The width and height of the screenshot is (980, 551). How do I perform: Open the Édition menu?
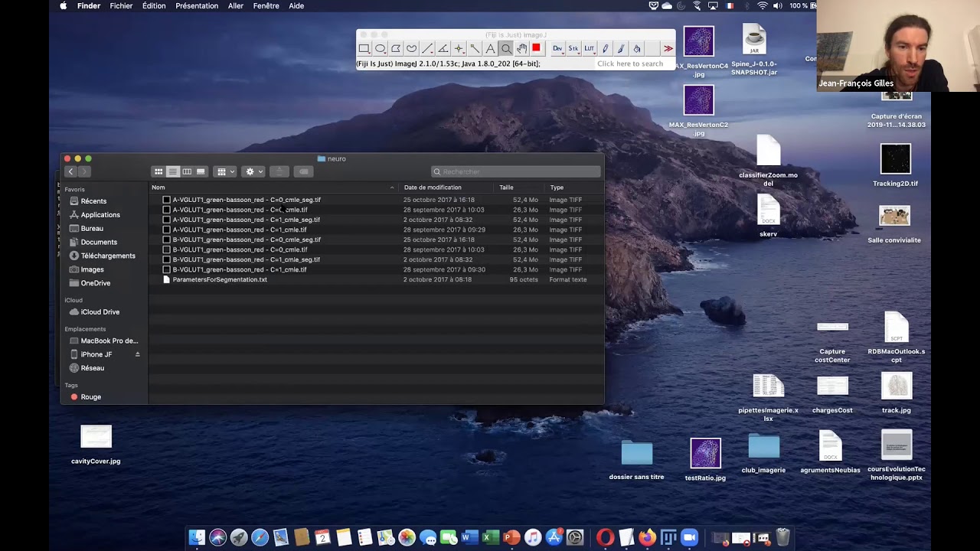(x=154, y=6)
